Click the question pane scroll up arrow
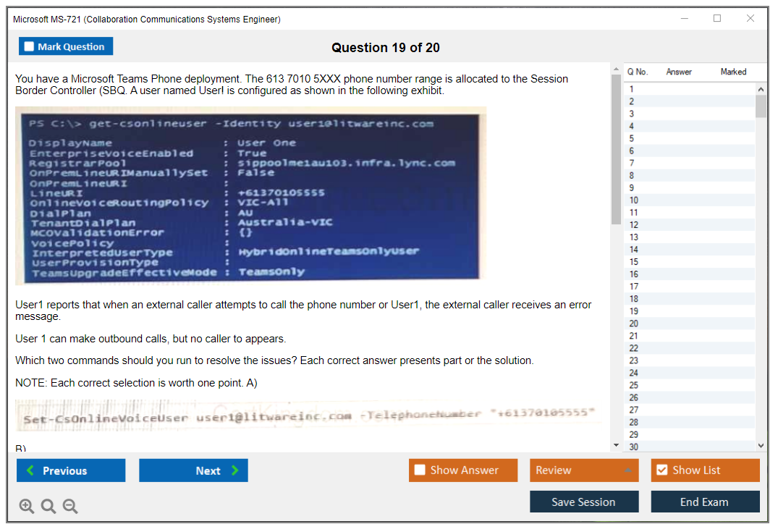Image resolution: width=778 pixels, height=532 pixels. pos(616,69)
